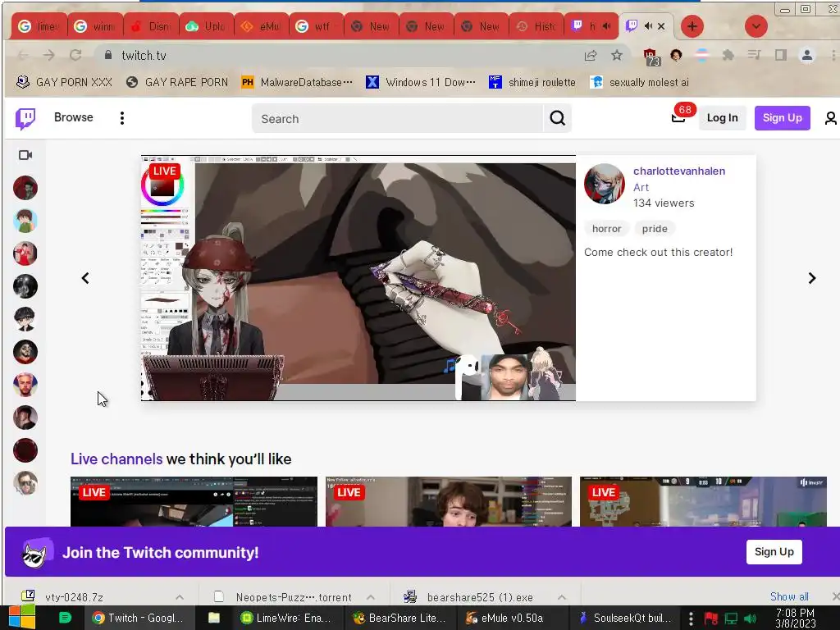840x630 pixels.
Task: Click the white Sign Up button in banner
Action: [774, 552]
